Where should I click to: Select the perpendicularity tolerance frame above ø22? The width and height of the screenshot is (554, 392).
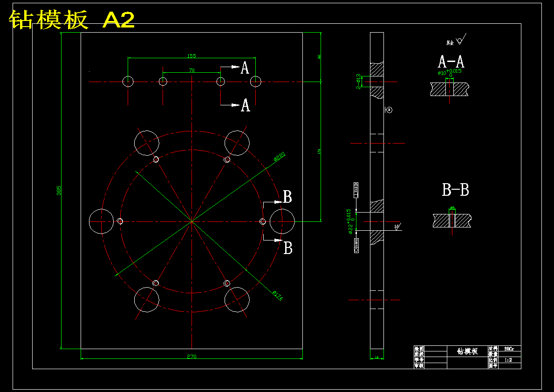tap(356, 190)
